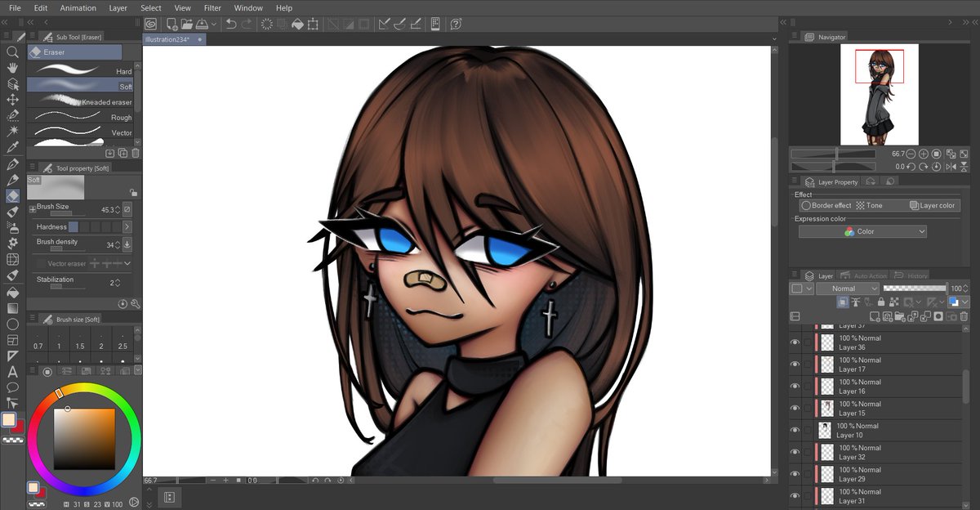Toggle visibility of Layer 16
This screenshot has height=510, width=980.
pyautogui.click(x=795, y=387)
